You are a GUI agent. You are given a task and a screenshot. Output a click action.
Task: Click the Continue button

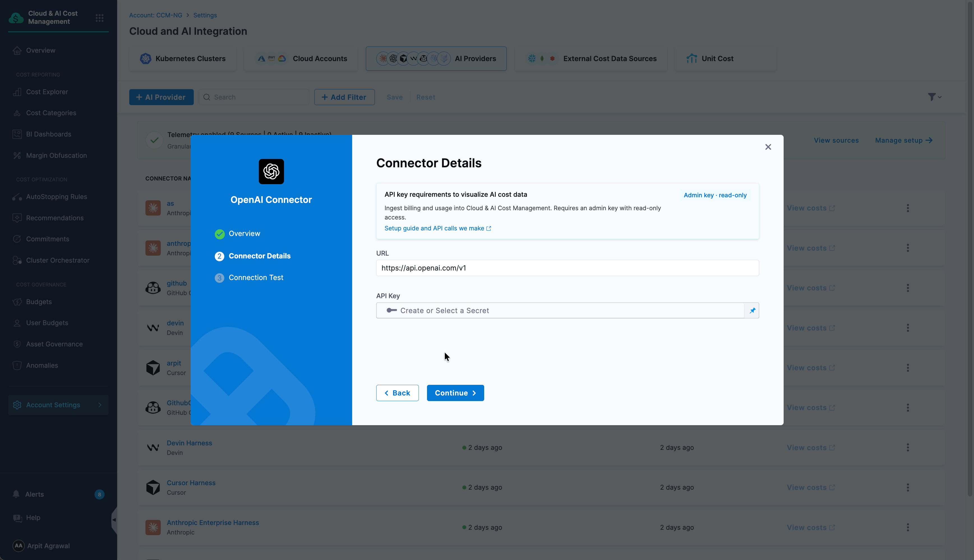455,393
